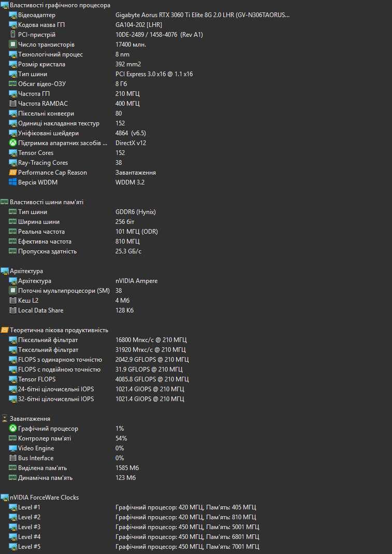This screenshot has height=554, width=392.
Task: Click the icon beside Tensor FLOPS
Action: point(13,379)
